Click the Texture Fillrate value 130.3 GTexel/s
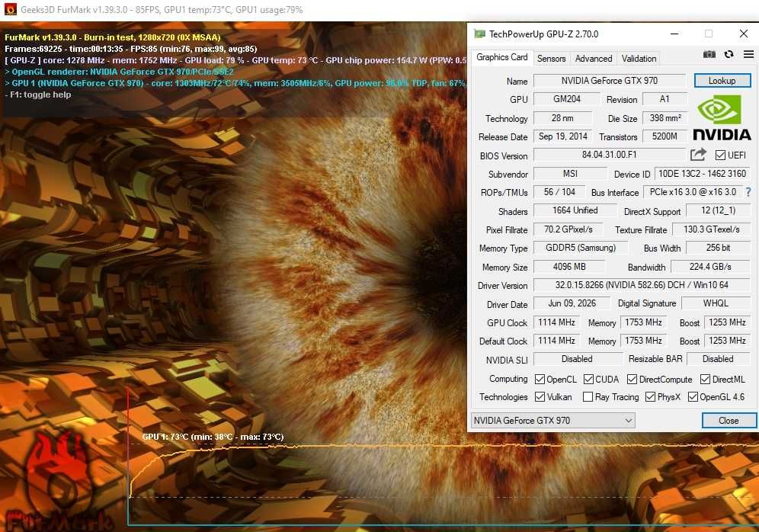The height and width of the screenshot is (532, 759). [712, 229]
